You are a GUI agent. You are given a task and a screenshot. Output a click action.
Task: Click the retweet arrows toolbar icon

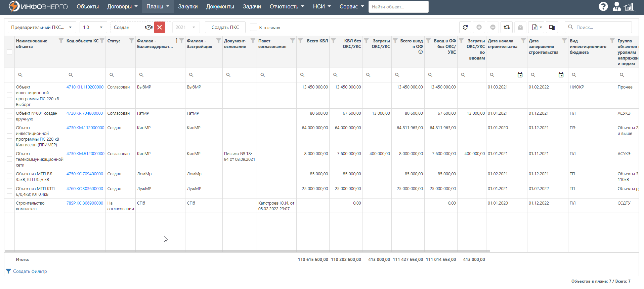pyautogui.click(x=507, y=27)
